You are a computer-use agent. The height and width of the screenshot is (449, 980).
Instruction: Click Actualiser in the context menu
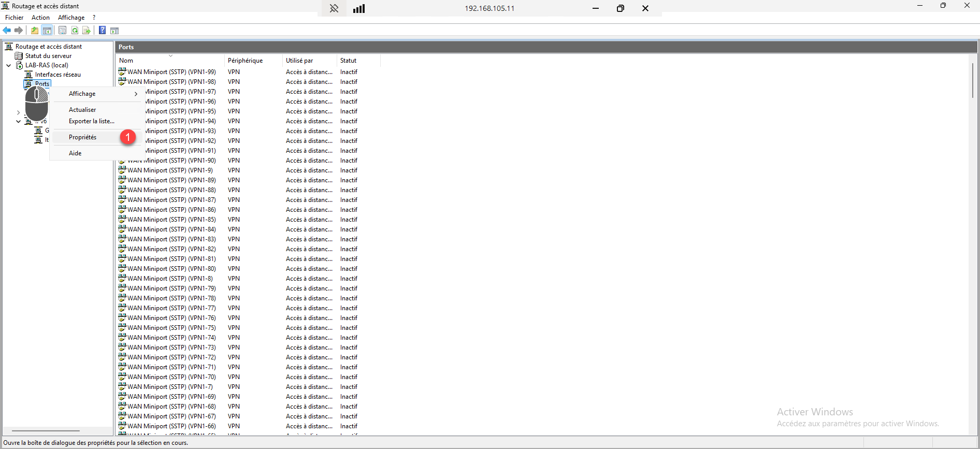click(x=82, y=110)
